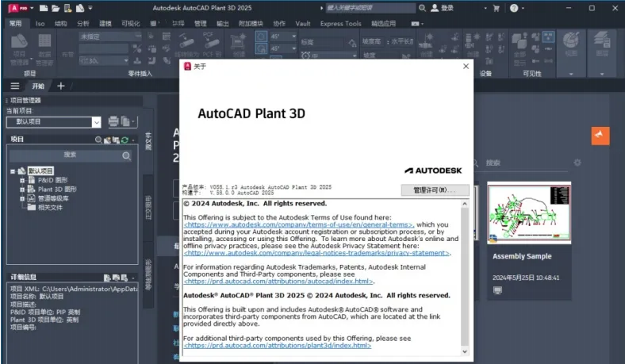
Task: Switch to the 精选应用 ribbon tab
Action: tap(383, 24)
